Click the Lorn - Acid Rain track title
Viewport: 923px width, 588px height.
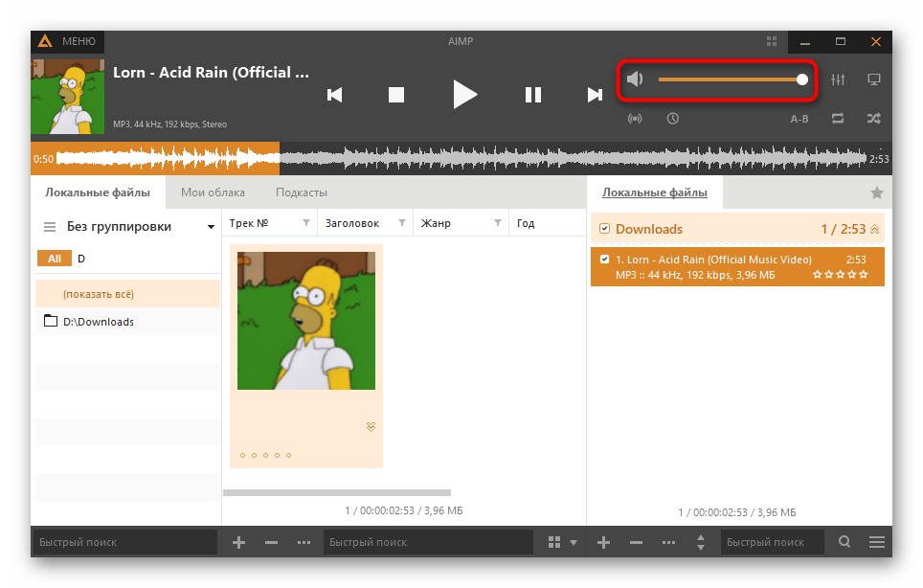[211, 73]
